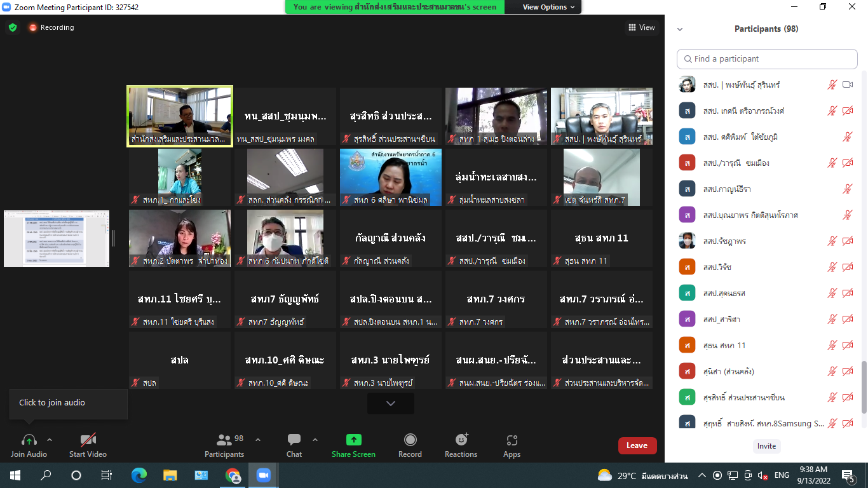868x488 pixels.
Task: Collapse the Participants panel chevron
Action: (x=680, y=29)
